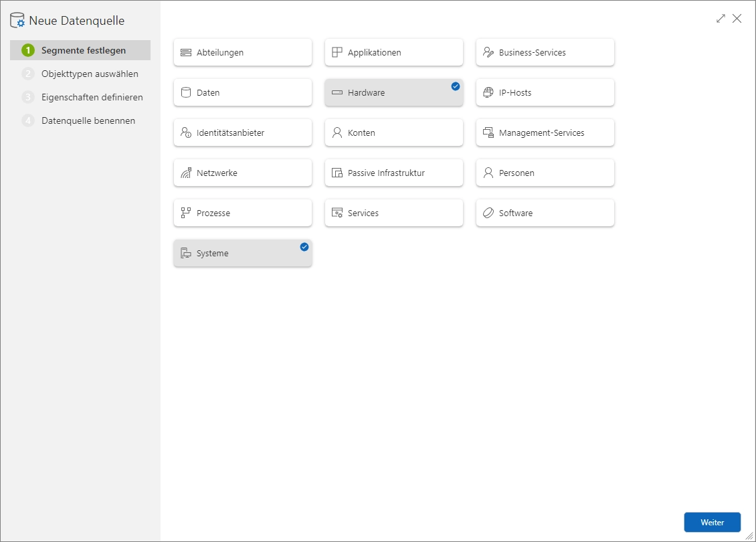This screenshot has height=542, width=756.
Task: Click the IP-Hosts globe icon
Action: pos(488,93)
